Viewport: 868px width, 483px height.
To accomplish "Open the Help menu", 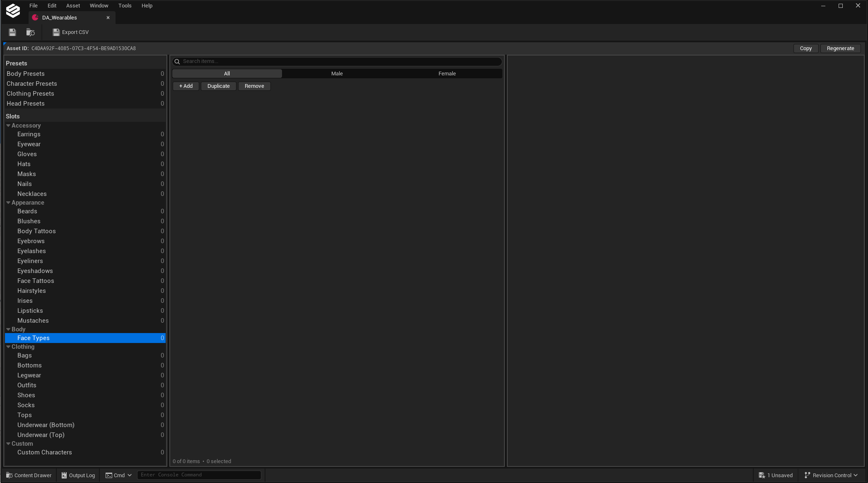I will pos(147,6).
